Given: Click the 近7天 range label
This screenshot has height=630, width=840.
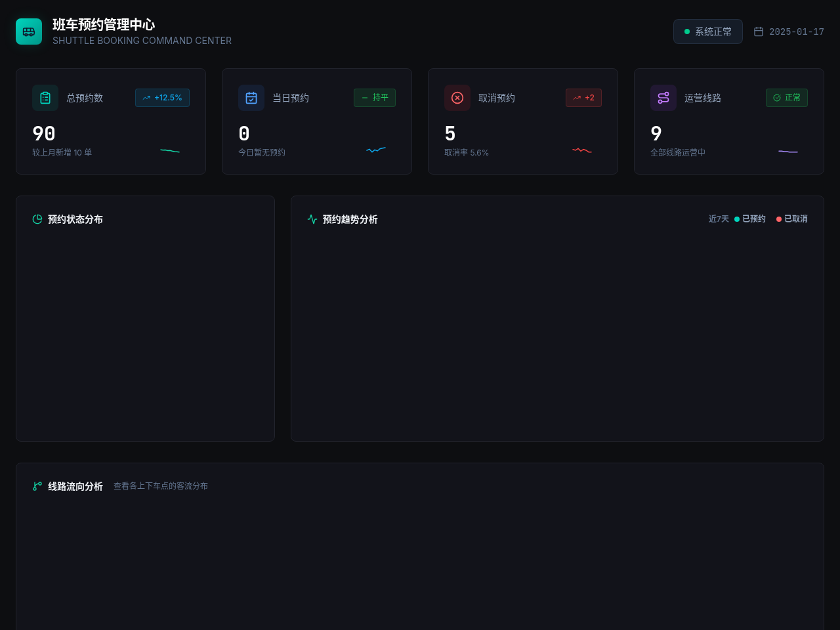Looking at the screenshot, I should click(719, 219).
